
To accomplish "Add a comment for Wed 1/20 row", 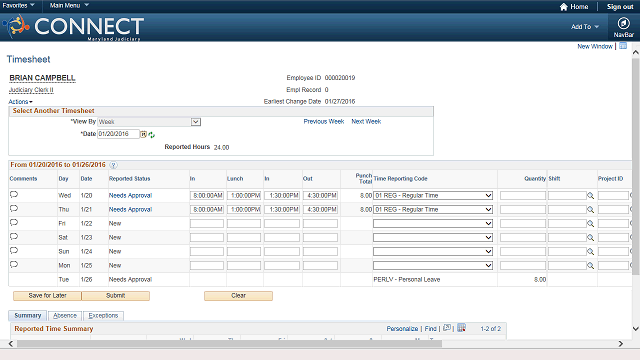I will [14, 194].
